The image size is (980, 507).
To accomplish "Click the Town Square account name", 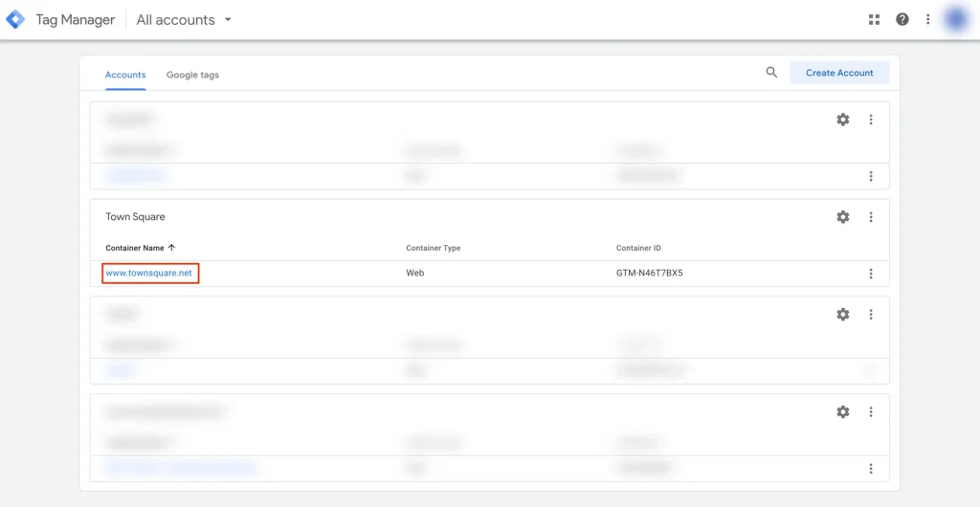I will [x=135, y=216].
